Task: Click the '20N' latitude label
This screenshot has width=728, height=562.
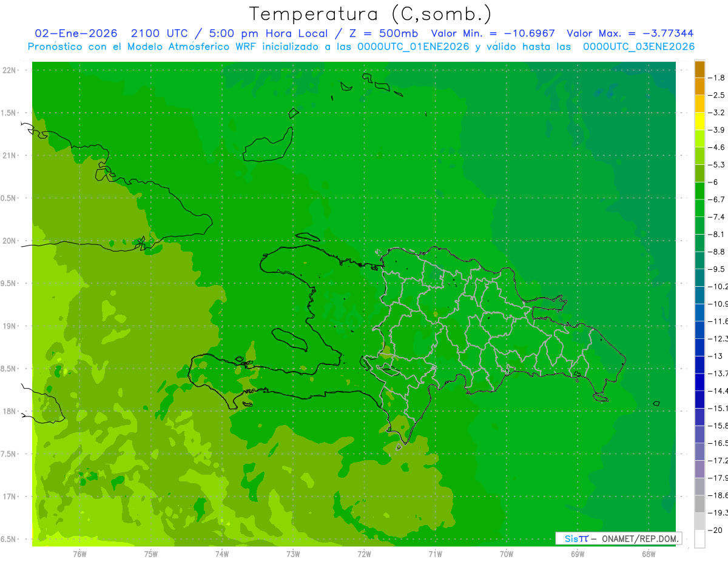Action: click(10, 241)
